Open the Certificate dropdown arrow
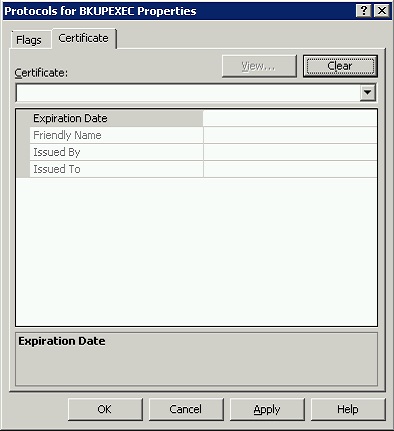 (x=368, y=92)
